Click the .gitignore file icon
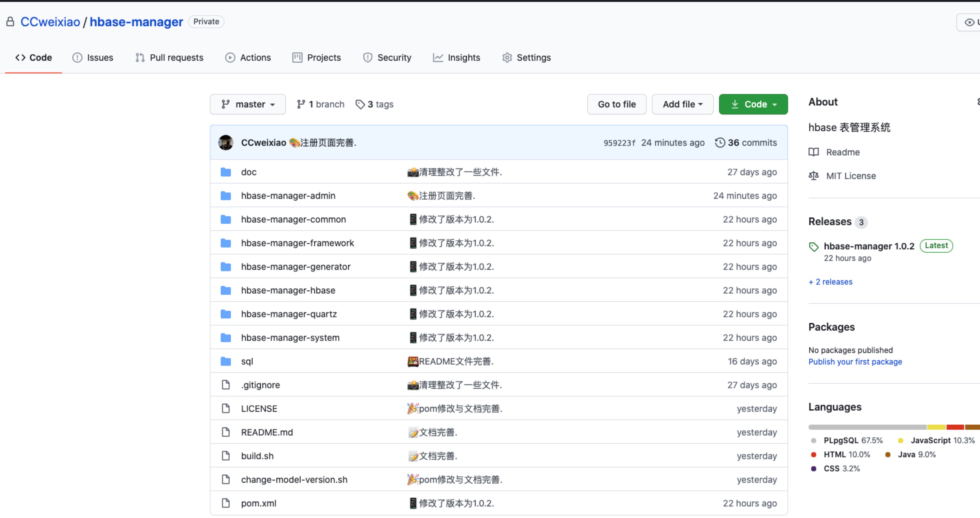The image size is (980, 518). coord(225,385)
